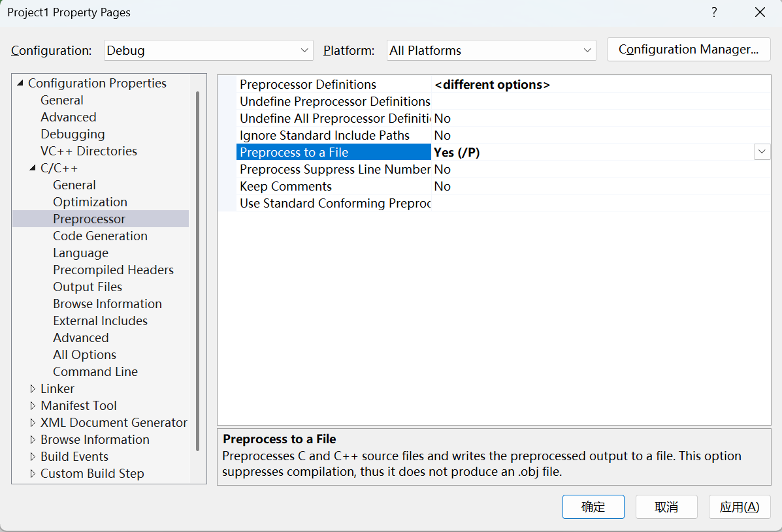
Task: Click the Preprocessor Definitions value field
Action: pos(601,84)
